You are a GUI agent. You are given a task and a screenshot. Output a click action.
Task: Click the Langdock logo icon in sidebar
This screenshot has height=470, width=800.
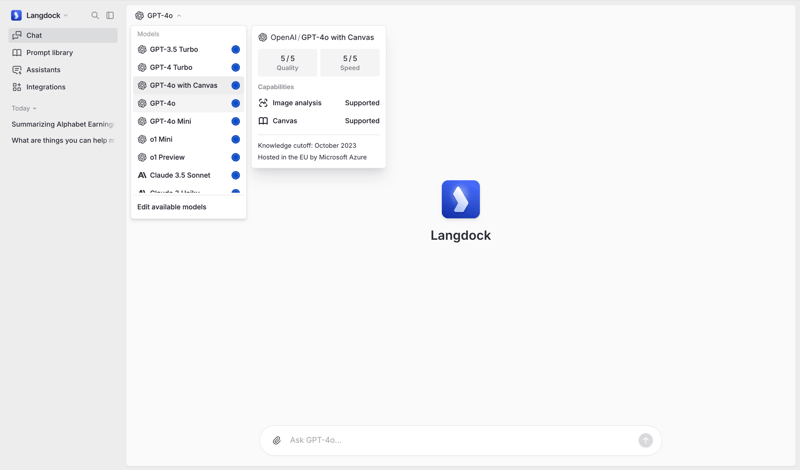16,15
